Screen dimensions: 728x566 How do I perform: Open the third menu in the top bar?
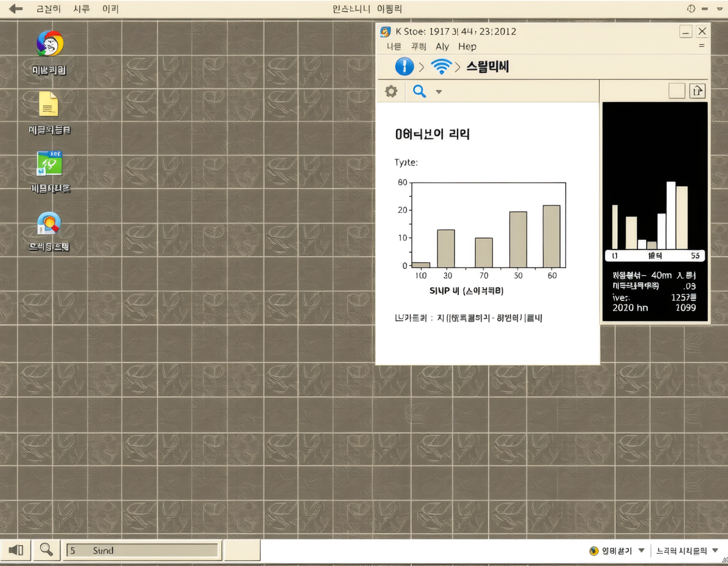110,9
